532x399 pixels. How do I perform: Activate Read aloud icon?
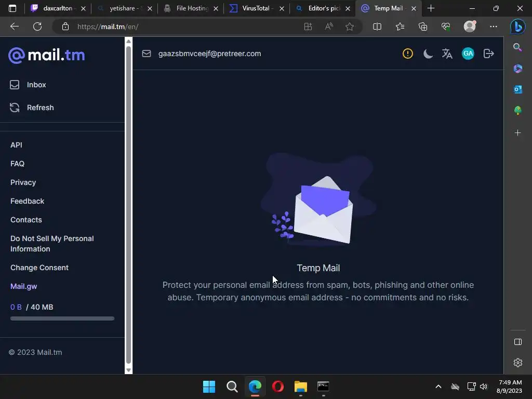coord(329,26)
